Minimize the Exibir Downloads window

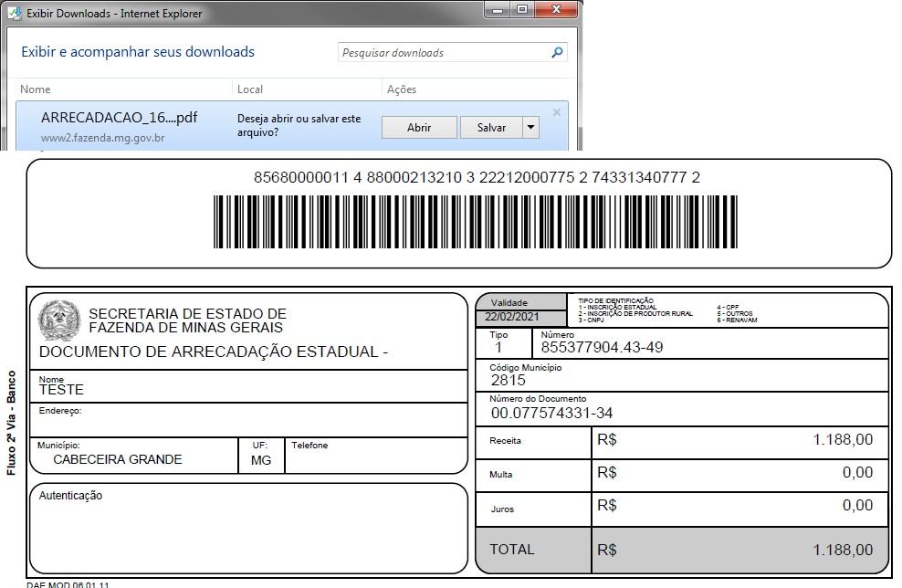pyautogui.click(x=497, y=10)
